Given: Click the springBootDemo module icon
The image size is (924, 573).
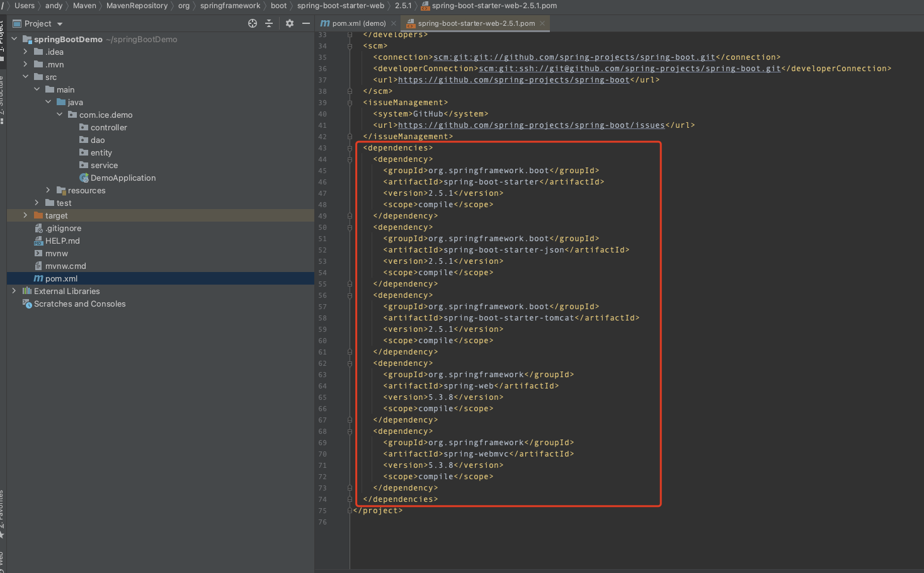Looking at the screenshot, I should coord(27,39).
